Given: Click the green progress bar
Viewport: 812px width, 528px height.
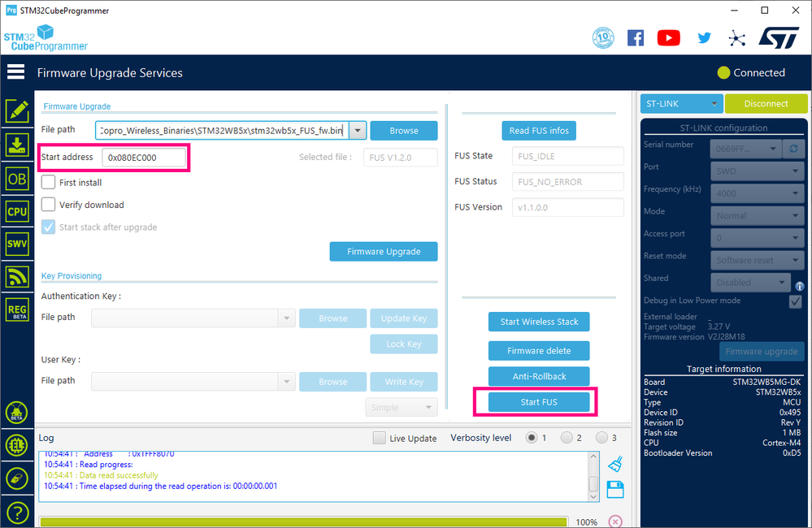Looking at the screenshot, I should (303, 522).
